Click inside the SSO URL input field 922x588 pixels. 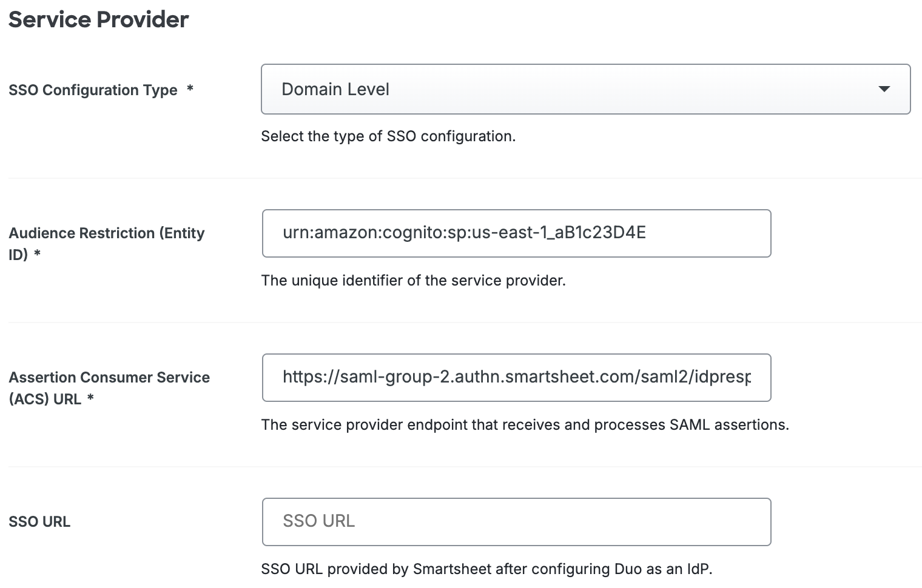[516, 521]
